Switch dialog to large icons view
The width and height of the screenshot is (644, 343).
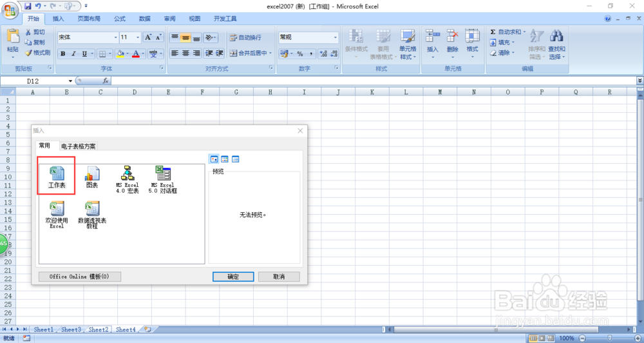[214, 159]
